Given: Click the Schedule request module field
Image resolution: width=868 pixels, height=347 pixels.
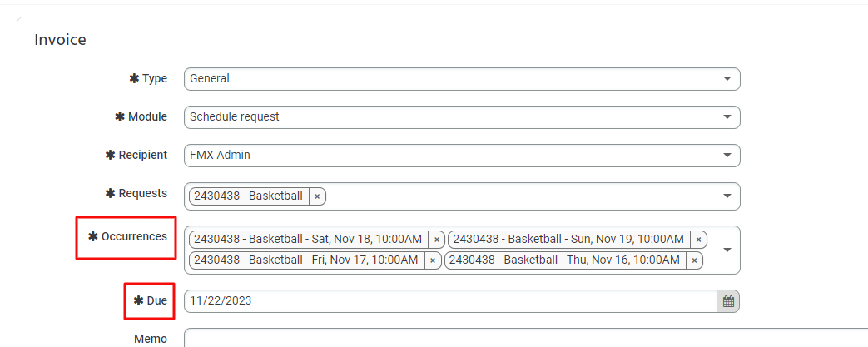Looking at the screenshot, I should [x=449, y=117].
